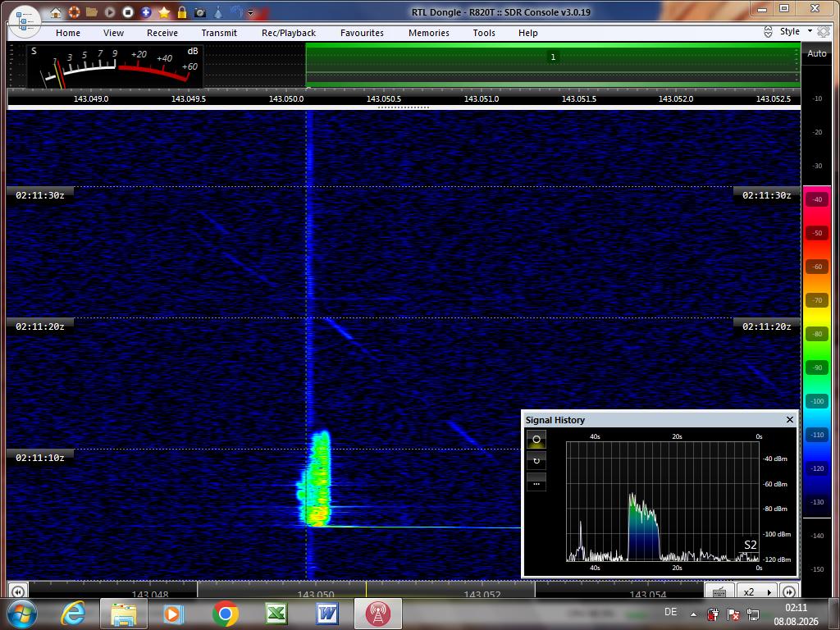Click the 02:11:10z timestamp label on the left
The width and height of the screenshot is (840, 630).
(x=40, y=458)
